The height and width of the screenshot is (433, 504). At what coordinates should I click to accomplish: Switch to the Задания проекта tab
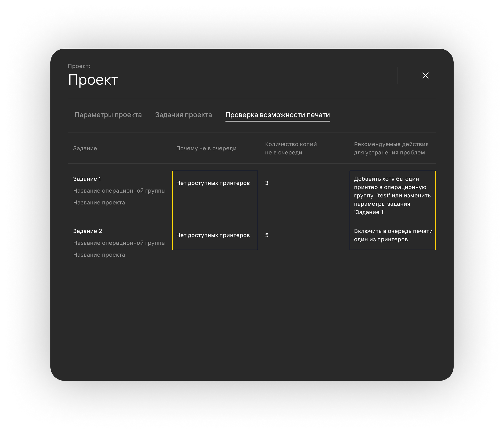[x=183, y=115]
